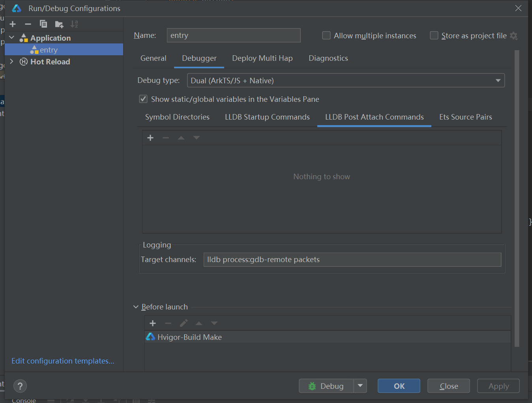532x403 pixels.
Task: Click the Hvigor-Build Make task icon
Action: (150, 337)
